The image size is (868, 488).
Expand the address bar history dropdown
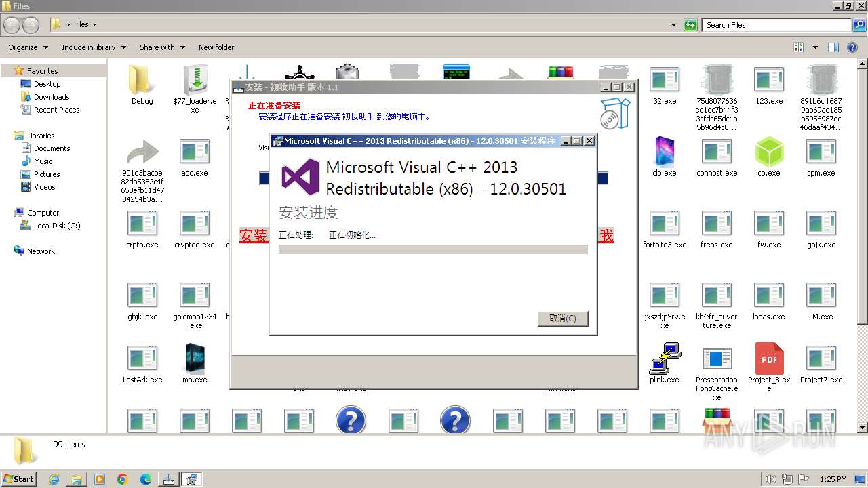pyautogui.click(x=673, y=25)
